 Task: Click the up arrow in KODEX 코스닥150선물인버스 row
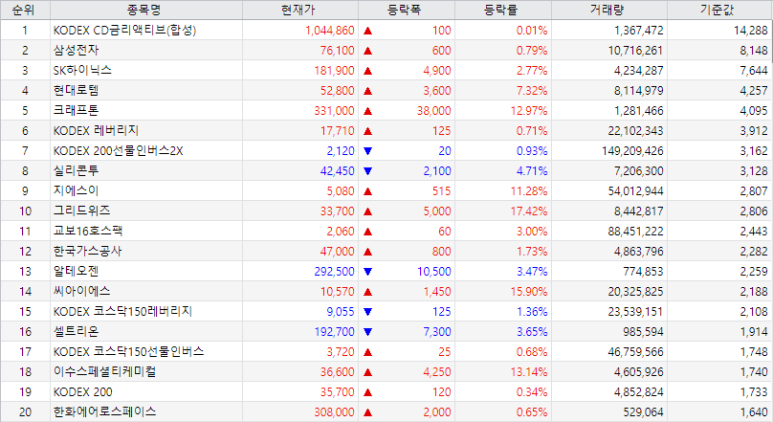[368, 352]
